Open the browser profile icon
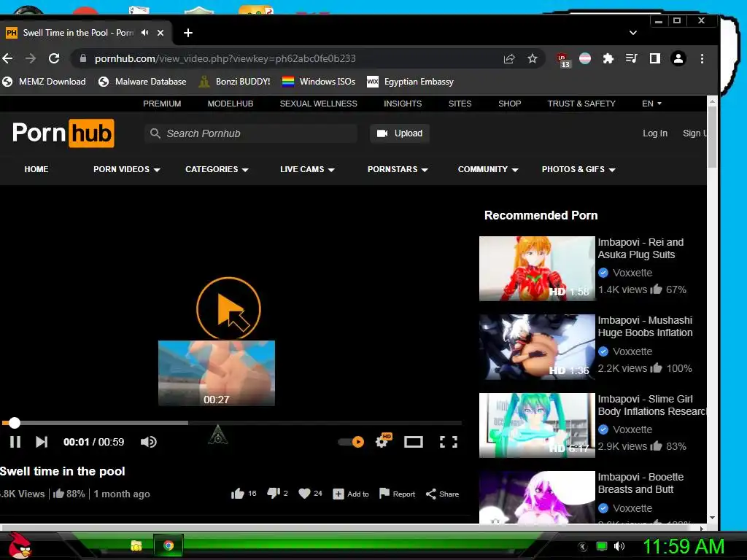The height and width of the screenshot is (560, 747). 678,58
